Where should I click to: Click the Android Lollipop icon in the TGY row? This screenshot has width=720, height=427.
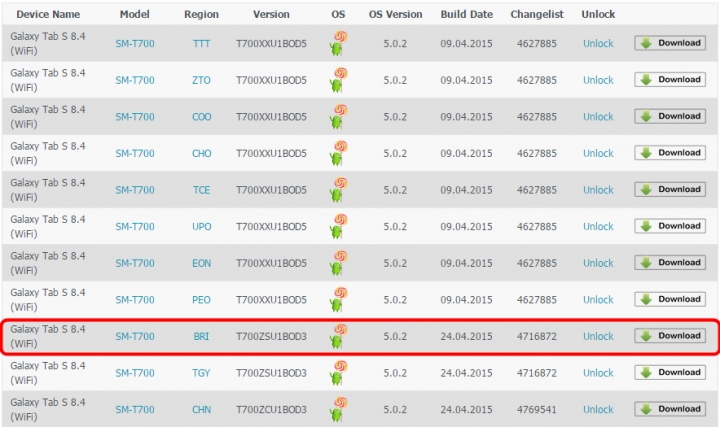338,373
